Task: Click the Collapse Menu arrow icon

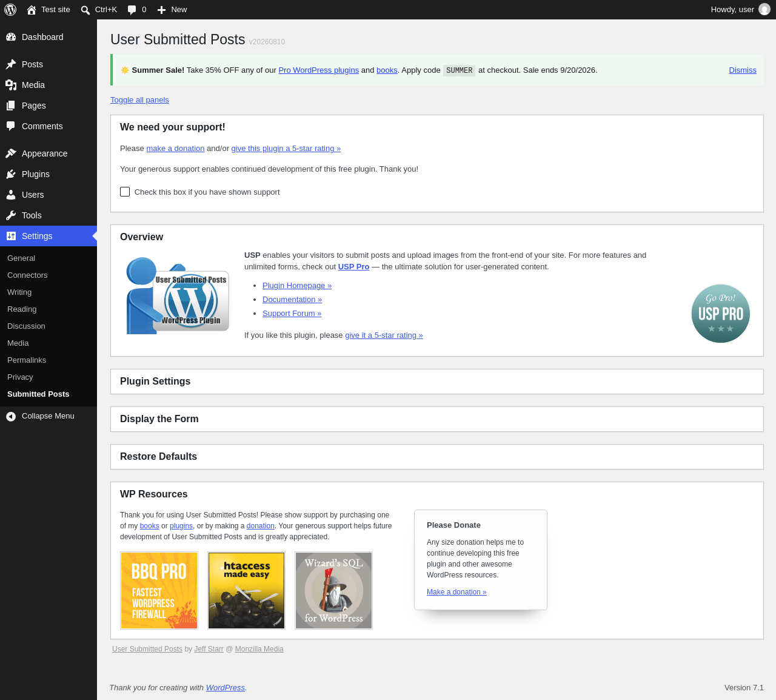Action: (x=11, y=416)
